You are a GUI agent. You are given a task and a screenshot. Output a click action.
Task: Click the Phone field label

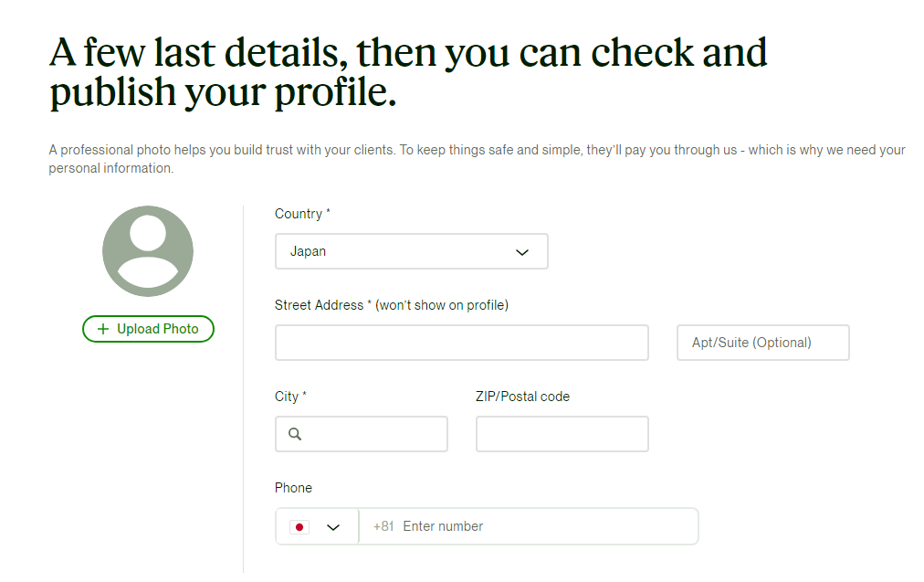tap(293, 488)
